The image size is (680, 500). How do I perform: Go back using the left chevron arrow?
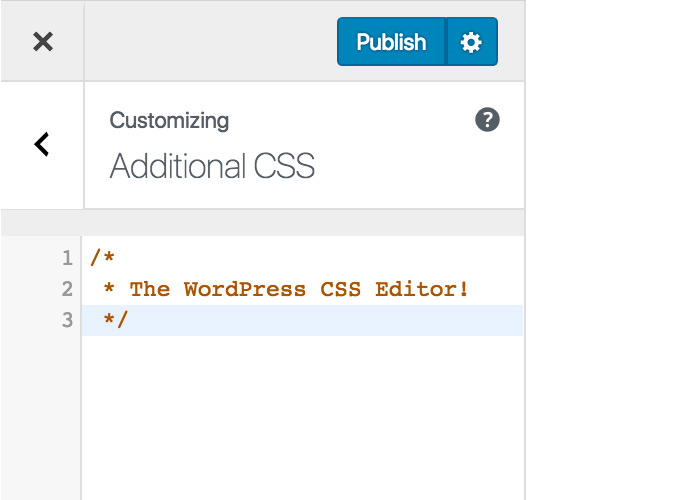[x=42, y=144]
